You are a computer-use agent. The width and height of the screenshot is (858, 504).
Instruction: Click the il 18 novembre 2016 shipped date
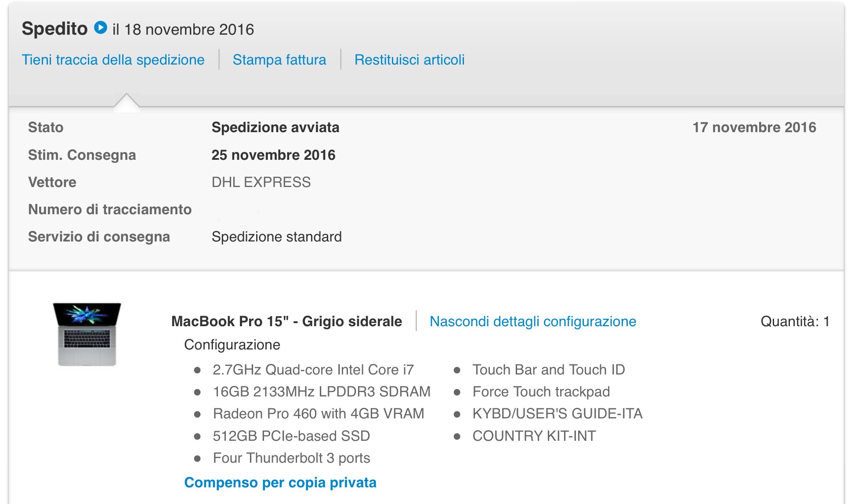183,29
